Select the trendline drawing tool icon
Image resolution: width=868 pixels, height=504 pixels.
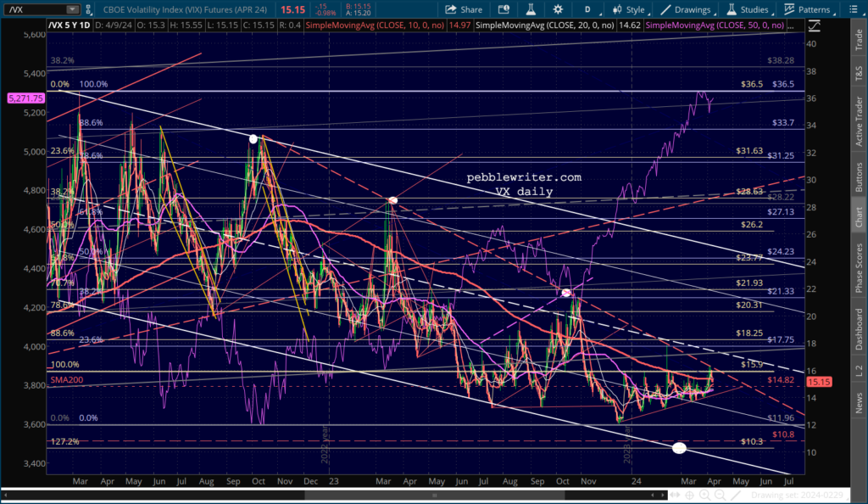pyautogui.click(x=736, y=496)
